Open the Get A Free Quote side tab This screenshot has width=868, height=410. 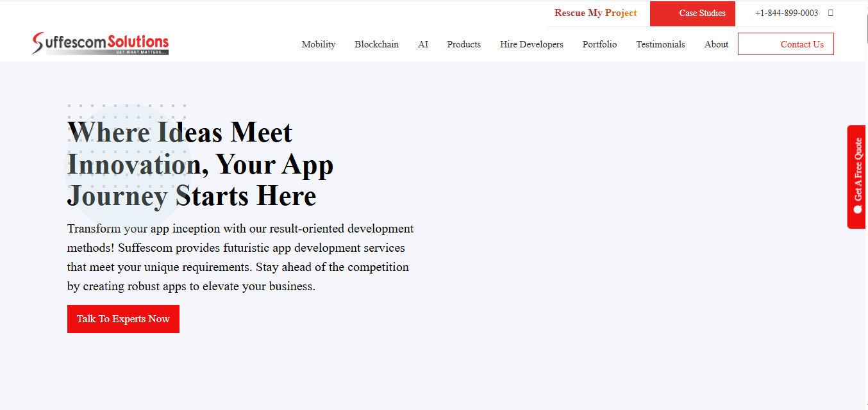[x=857, y=170]
